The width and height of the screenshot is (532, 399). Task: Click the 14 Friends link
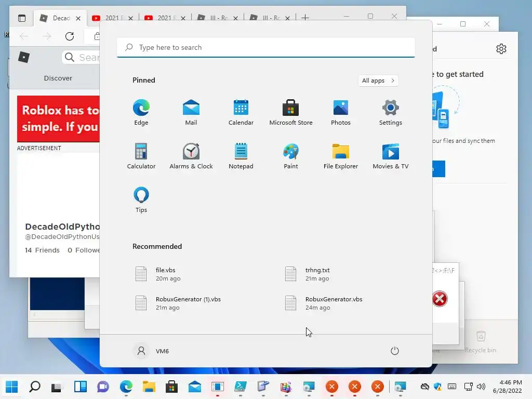[x=42, y=250]
